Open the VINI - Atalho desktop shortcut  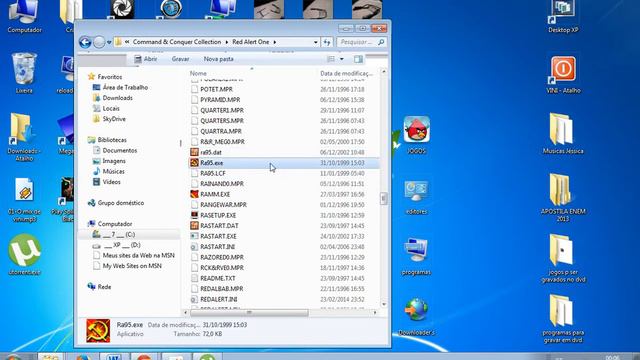pos(563,75)
